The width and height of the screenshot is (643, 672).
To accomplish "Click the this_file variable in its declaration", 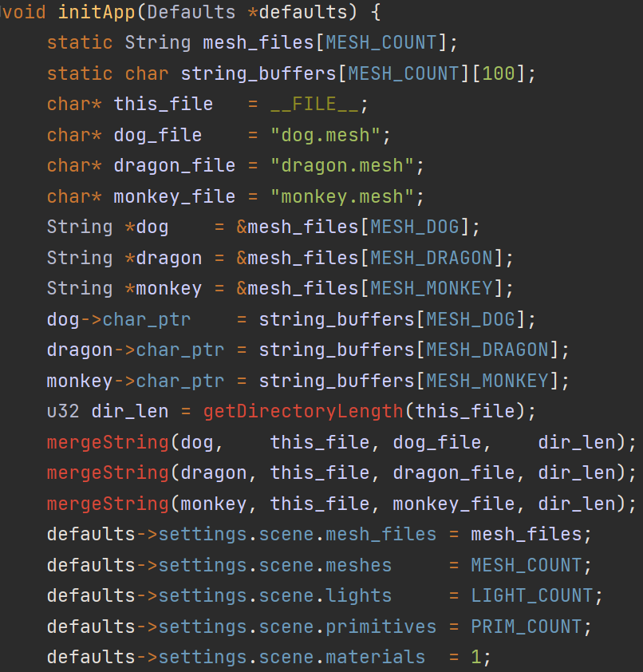I will pos(164,104).
